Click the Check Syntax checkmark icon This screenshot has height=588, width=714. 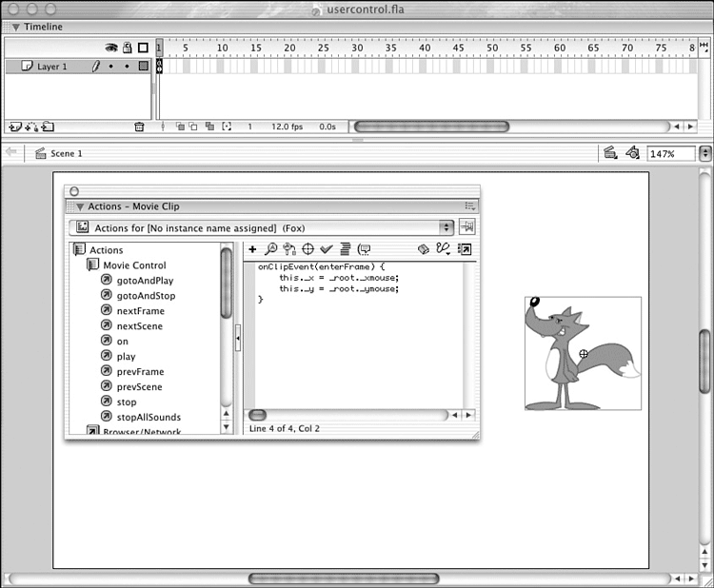[x=327, y=249]
